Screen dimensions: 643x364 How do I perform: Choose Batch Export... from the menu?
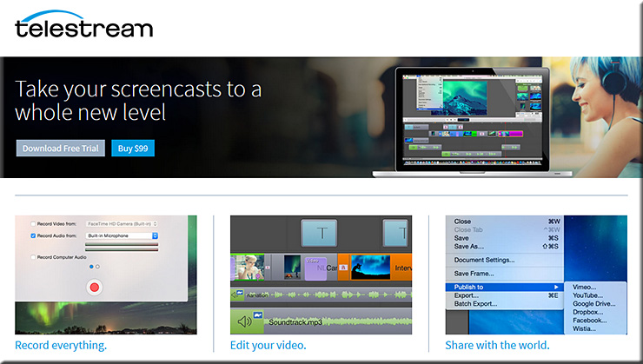click(x=475, y=304)
